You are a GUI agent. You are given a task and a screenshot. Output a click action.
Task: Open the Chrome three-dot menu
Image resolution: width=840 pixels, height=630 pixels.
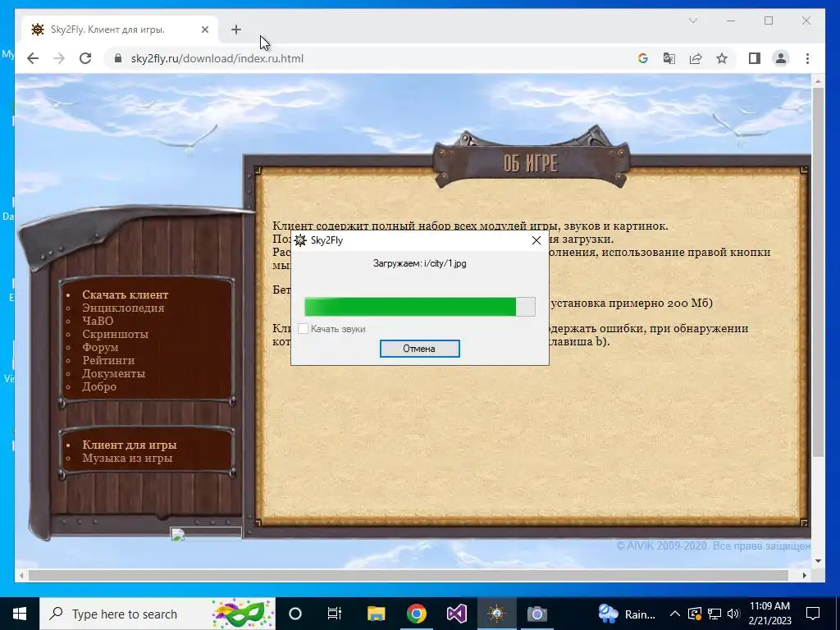[807, 58]
